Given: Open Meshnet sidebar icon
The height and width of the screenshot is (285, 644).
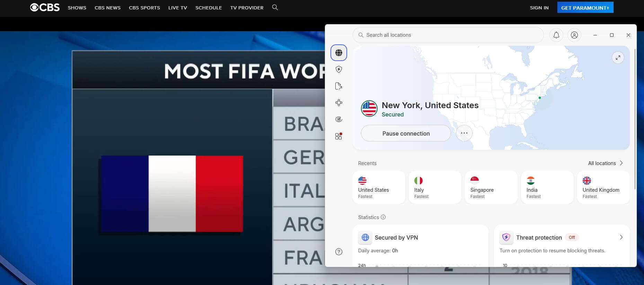Looking at the screenshot, I should tap(339, 103).
